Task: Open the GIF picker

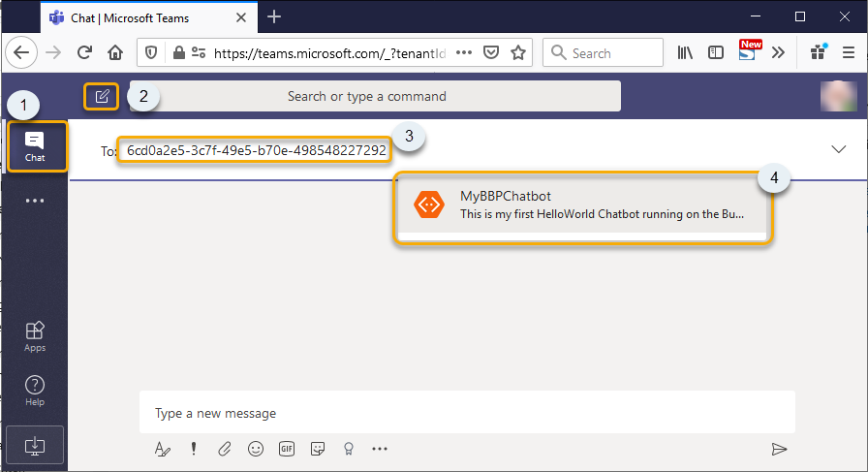Action: (x=286, y=449)
